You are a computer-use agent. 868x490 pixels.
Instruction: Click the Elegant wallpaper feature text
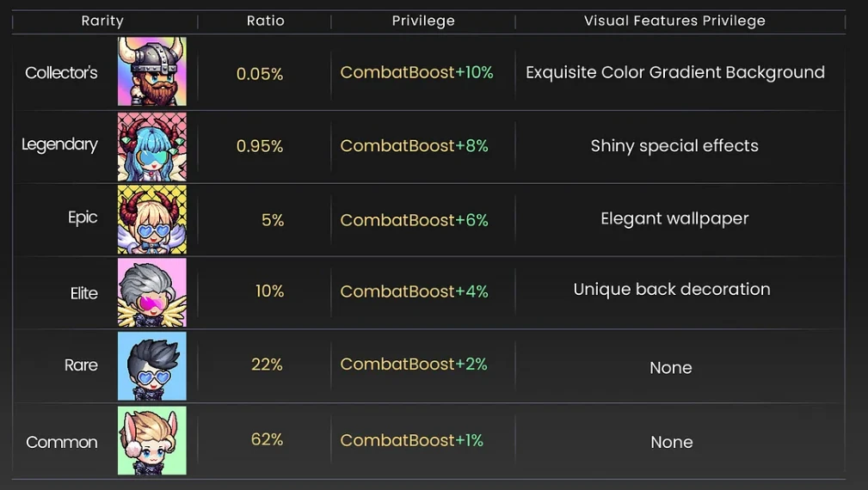click(674, 218)
